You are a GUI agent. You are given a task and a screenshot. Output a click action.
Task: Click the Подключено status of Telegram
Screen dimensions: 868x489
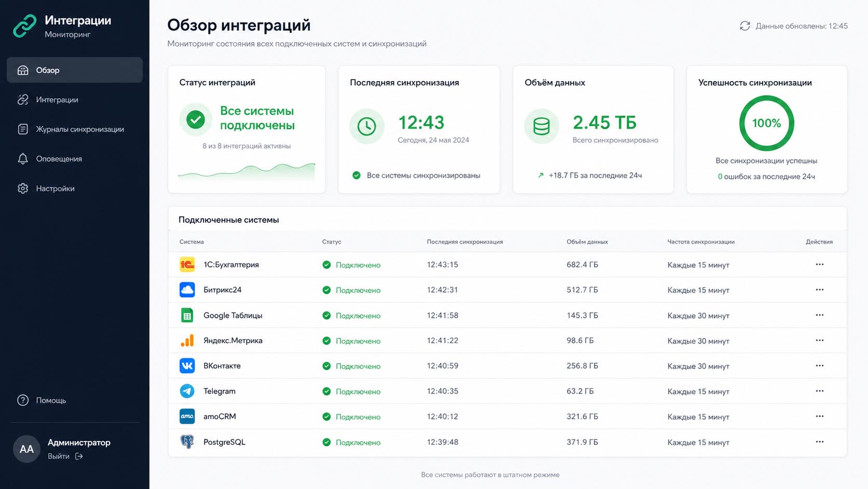point(351,391)
